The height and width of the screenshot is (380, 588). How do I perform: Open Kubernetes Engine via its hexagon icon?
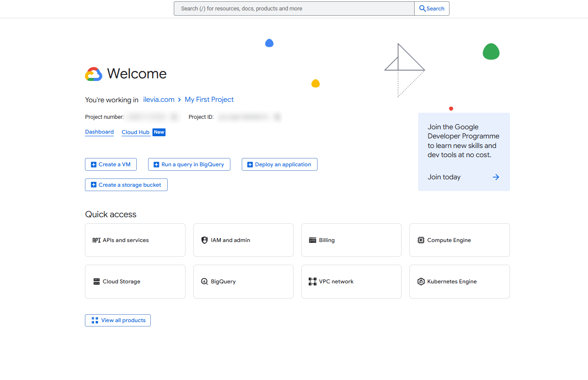click(421, 281)
